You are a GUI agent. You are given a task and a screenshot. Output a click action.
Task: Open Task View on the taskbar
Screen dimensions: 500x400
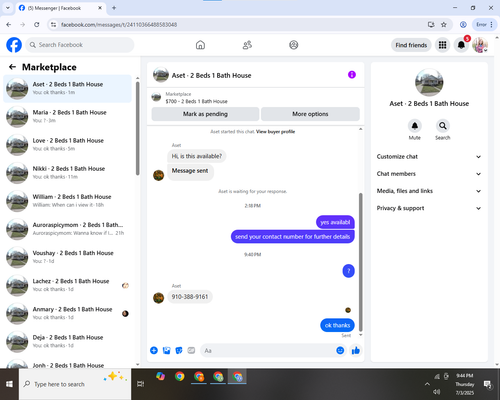tap(141, 384)
